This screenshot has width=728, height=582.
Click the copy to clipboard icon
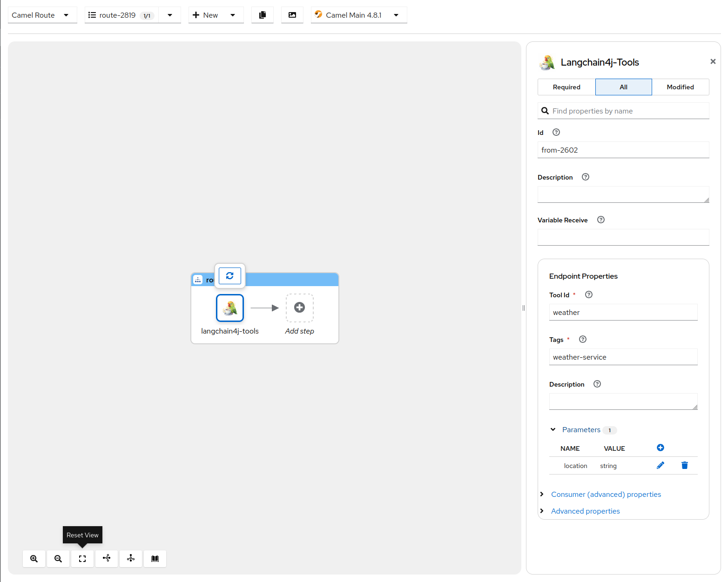pos(263,15)
